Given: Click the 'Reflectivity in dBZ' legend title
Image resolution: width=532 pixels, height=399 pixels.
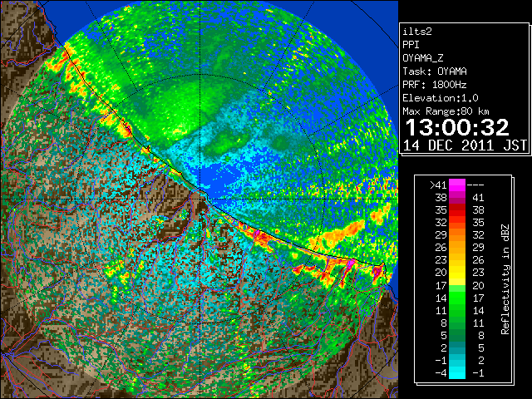Looking at the screenshot, I should click(x=505, y=279).
